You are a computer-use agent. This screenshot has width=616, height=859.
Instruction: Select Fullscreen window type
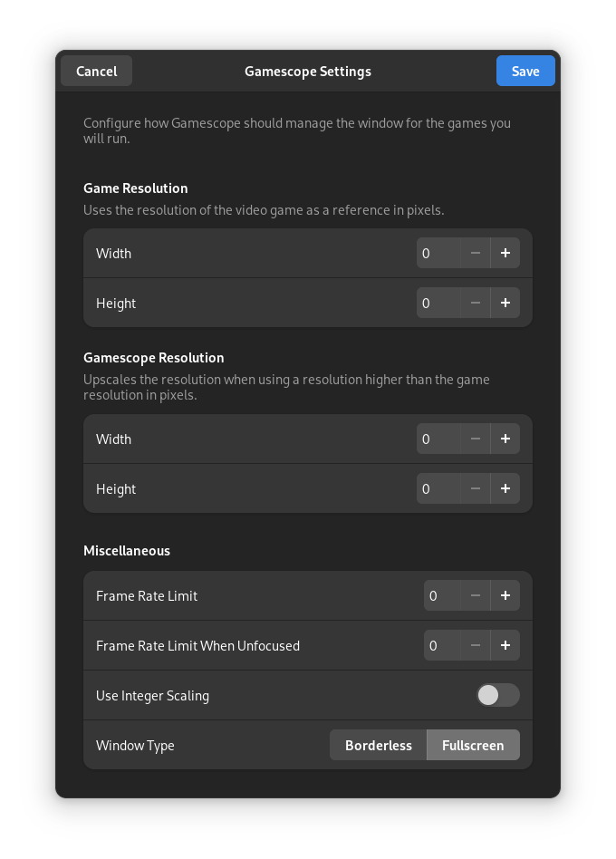[473, 746]
